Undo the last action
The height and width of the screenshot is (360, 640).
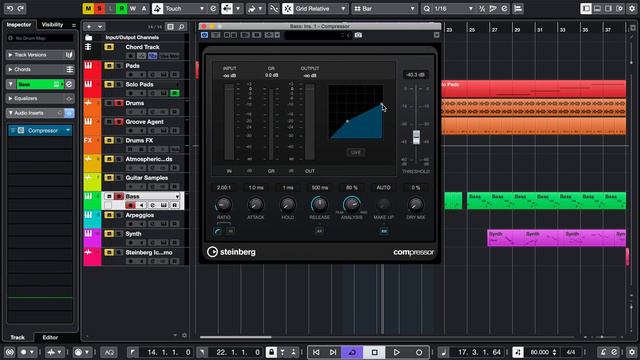click(x=10, y=8)
